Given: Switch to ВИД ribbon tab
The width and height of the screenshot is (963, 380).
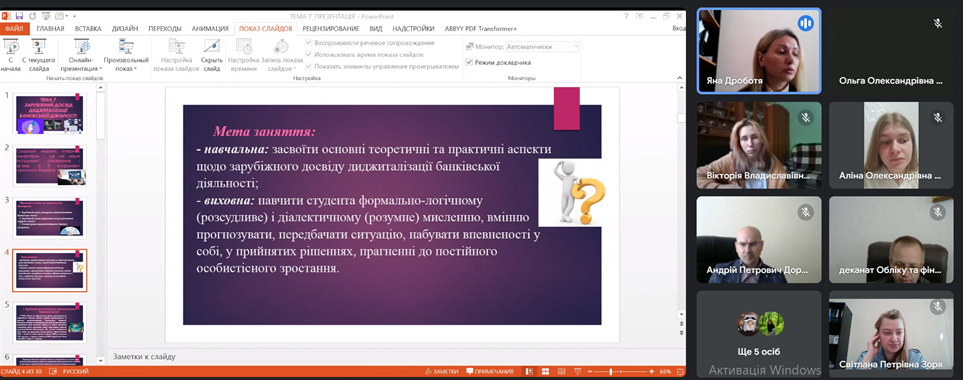Looking at the screenshot, I should tap(376, 28).
